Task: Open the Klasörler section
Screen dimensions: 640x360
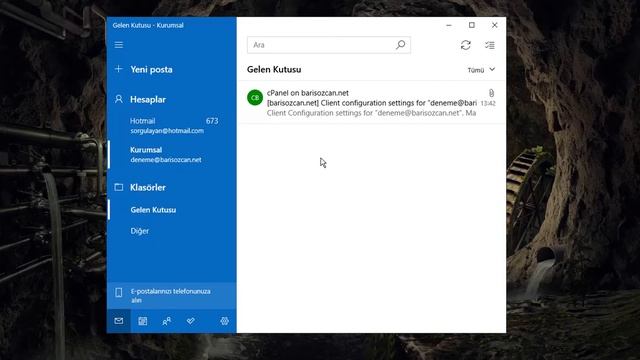Action: (148, 187)
